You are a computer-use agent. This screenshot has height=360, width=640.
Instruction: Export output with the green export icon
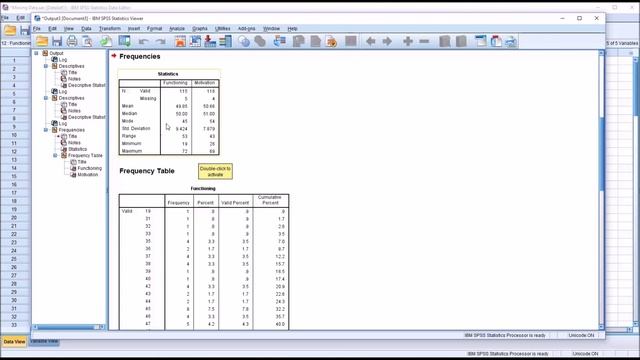(x=106, y=41)
